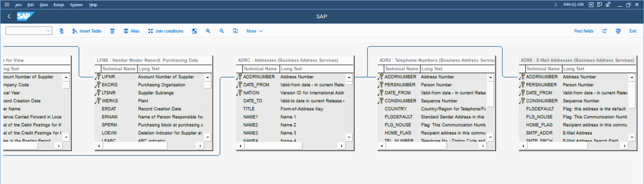Viewport: 644px width, 184px height.
Task: Click the ADRC table horizontal scrollbar thumb
Action: tap(273, 146)
